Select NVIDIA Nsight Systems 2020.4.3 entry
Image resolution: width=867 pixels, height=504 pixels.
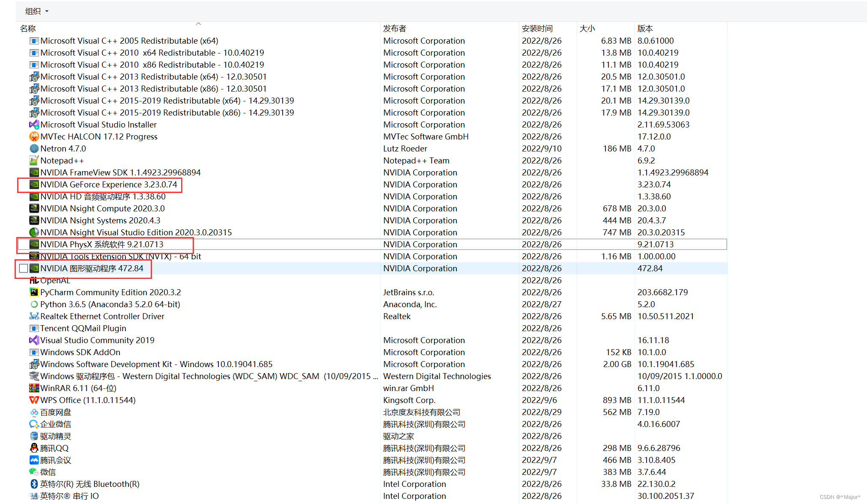[372, 220]
